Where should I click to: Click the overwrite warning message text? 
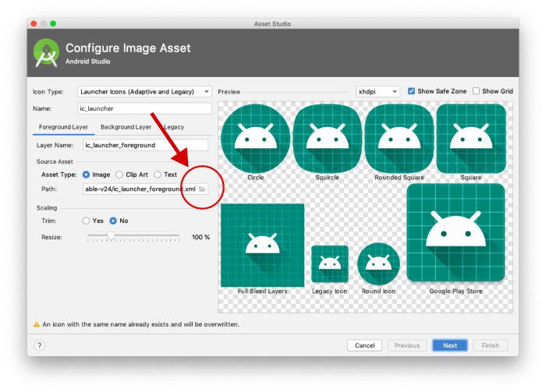click(x=140, y=324)
